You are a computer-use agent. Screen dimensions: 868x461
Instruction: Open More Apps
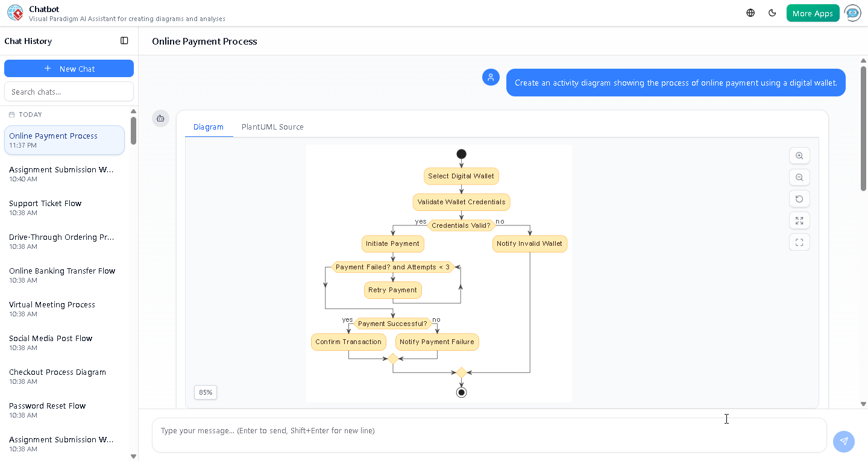click(x=813, y=12)
